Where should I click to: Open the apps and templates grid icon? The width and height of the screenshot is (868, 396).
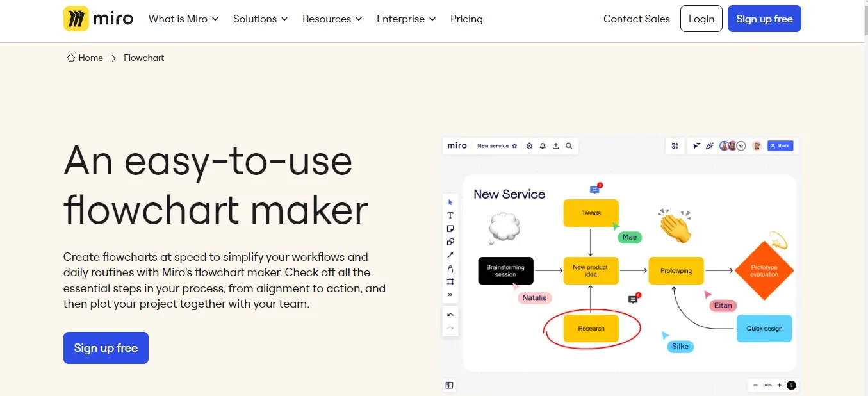675,146
